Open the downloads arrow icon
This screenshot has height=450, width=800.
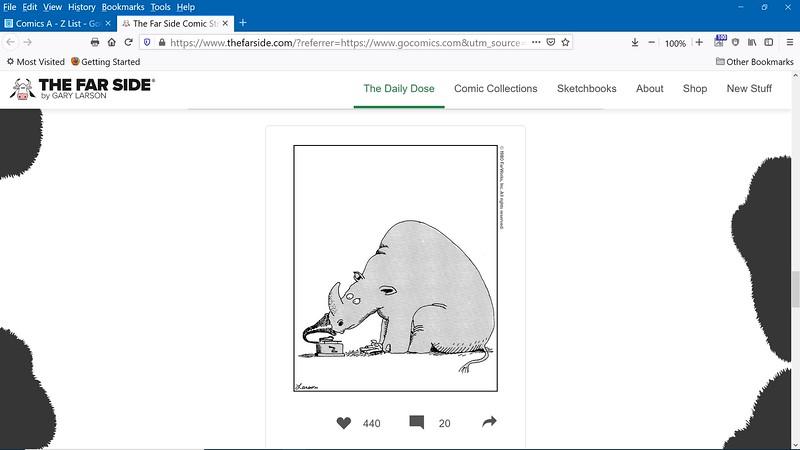(x=635, y=42)
